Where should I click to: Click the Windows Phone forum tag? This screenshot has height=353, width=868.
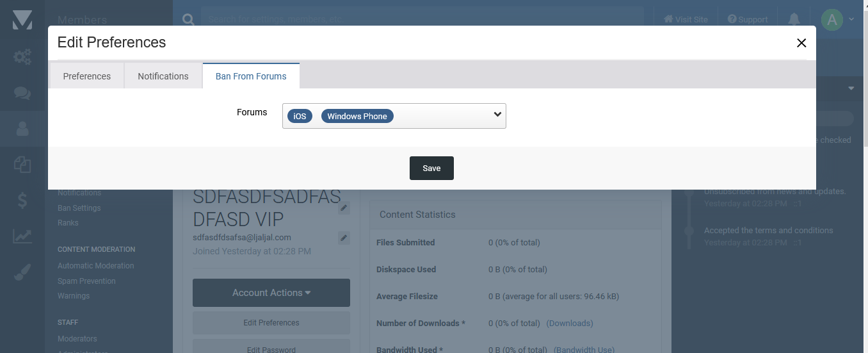pyautogui.click(x=357, y=116)
